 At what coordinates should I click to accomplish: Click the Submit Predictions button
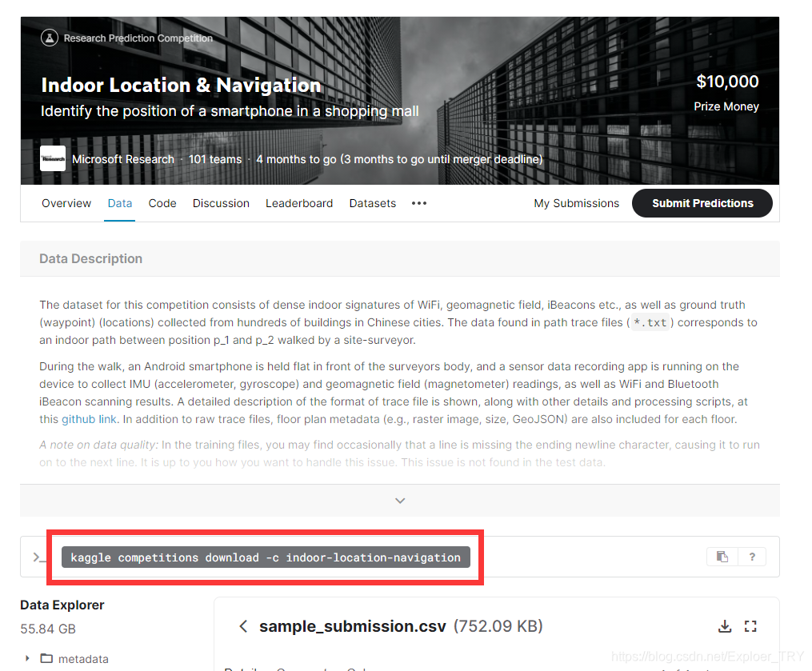tap(702, 203)
